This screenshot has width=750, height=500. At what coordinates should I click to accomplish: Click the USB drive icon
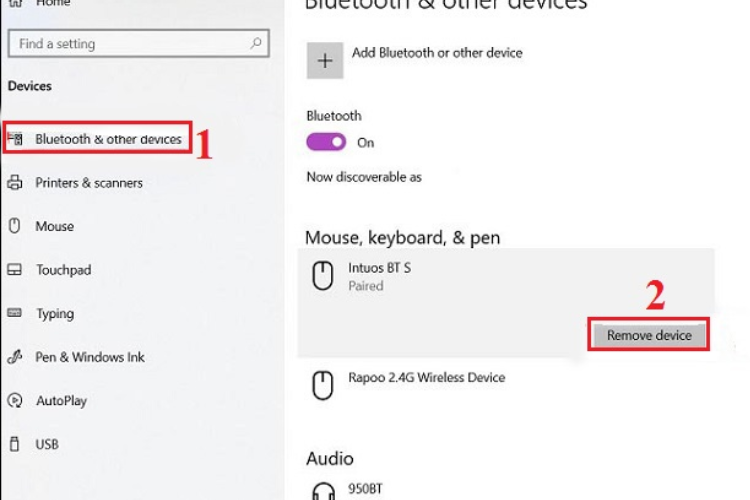pyautogui.click(x=15, y=444)
